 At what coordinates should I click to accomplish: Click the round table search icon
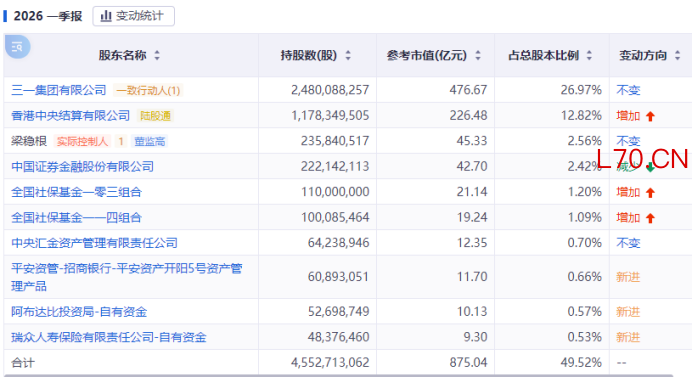coord(17,46)
